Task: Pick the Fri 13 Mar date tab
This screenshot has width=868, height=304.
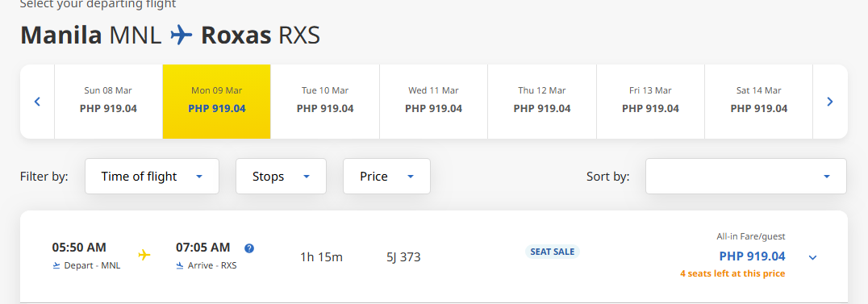Action: click(650, 102)
